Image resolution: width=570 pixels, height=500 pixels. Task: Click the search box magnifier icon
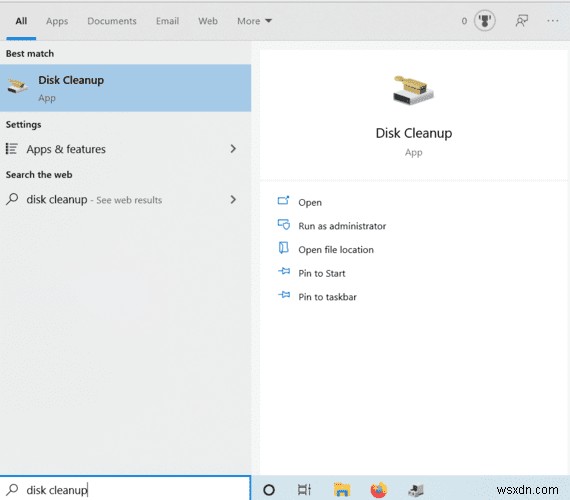(x=12, y=489)
